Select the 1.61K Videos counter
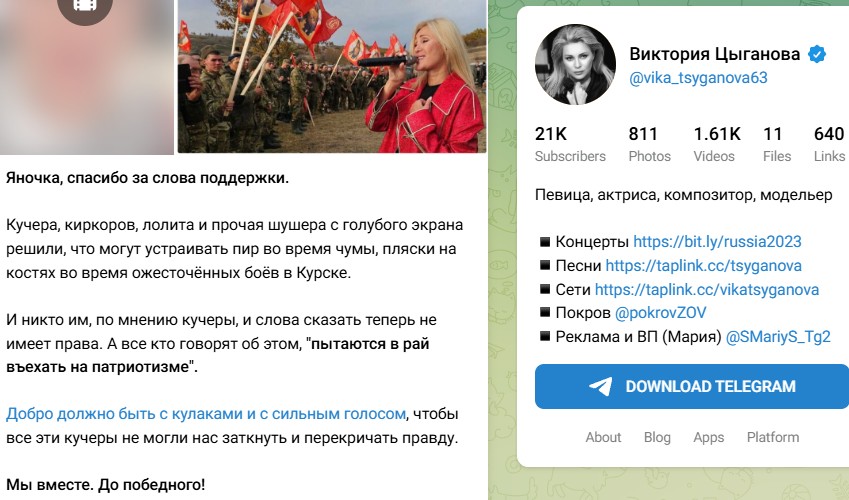The width and height of the screenshot is (849, 500). [716, 144]
